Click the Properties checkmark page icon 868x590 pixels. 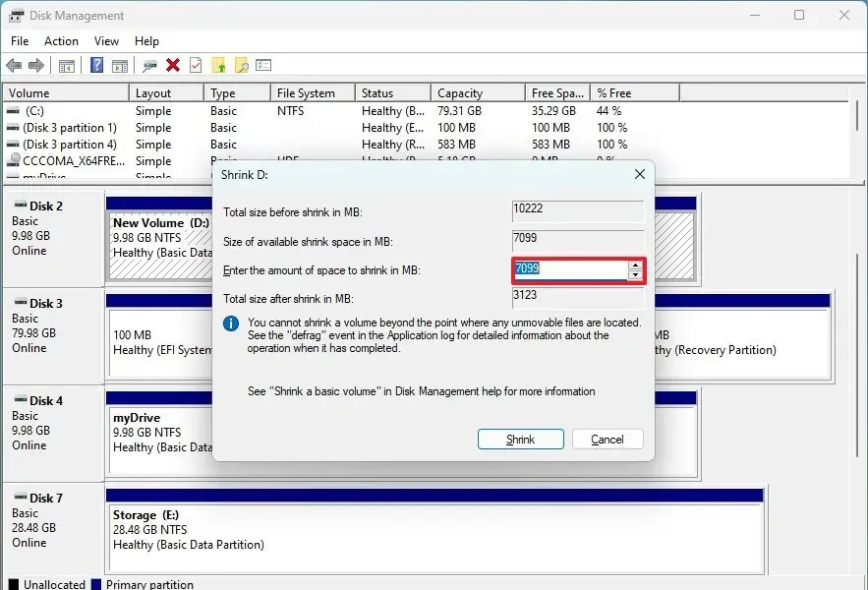[196, 65]
